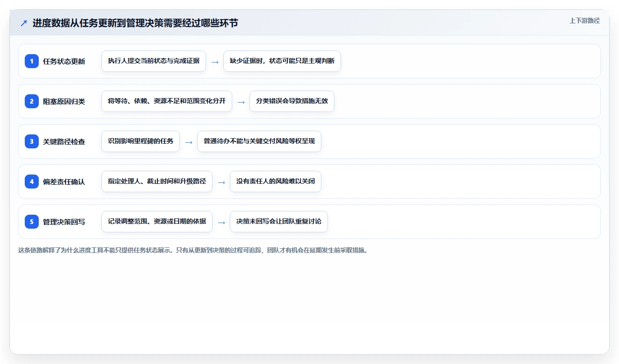This screenshot has height=364, width=619.
Task: Select the 识别影响里程碑的任务 box
Action: point(141,141)
